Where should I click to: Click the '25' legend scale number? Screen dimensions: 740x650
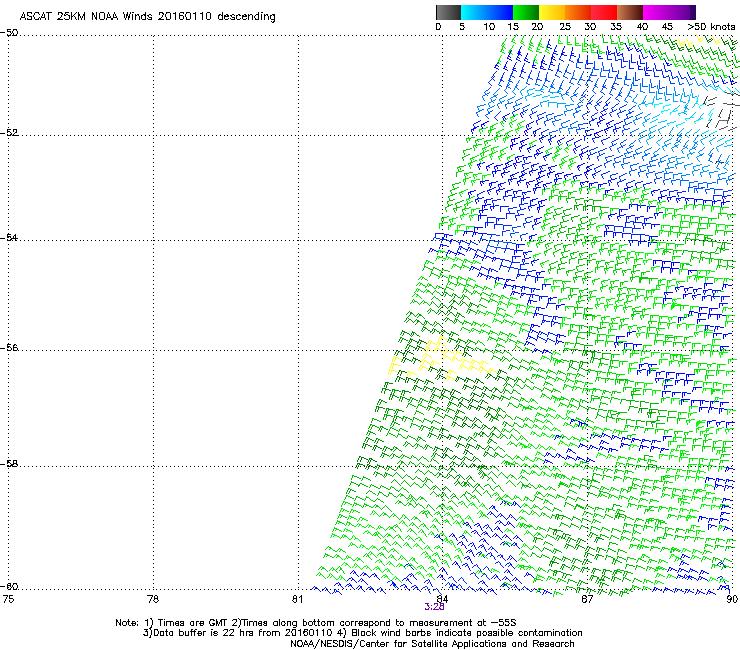[x=565, y=27]
